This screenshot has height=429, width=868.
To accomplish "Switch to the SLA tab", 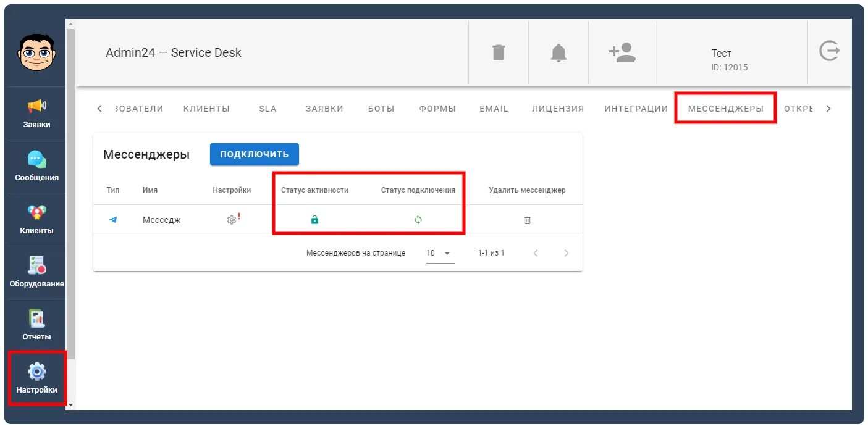I will coord(268,109).
